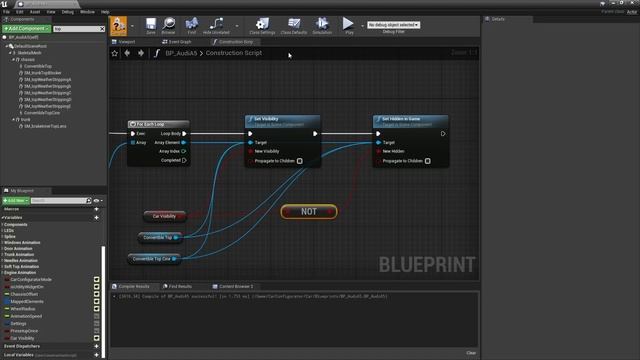Viewport: 640px width, 360px height.
Task: Toggle Propagate to Children on Set Hidden in Game
Action: (428, 161)
